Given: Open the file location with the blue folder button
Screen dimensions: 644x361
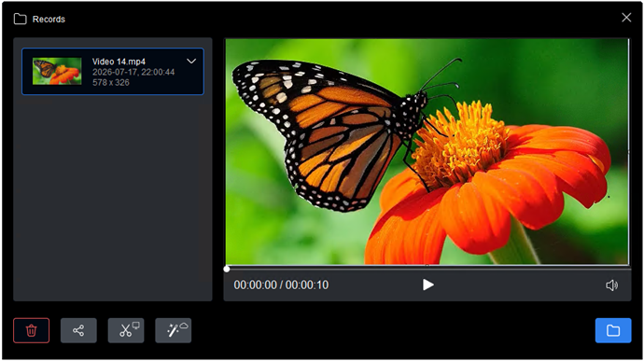Looking at the screenshot, I should click(613, 330).
